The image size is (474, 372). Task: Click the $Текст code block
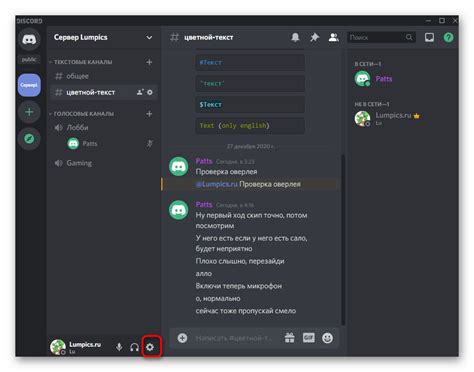tap(250, 105)
